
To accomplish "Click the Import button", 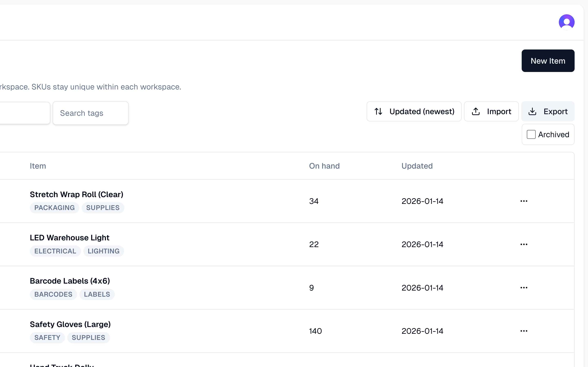I will [491, 111].
